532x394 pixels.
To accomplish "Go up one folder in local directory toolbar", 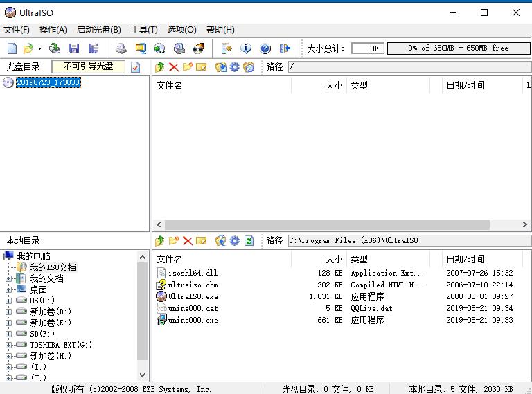I will pos(160,241).
